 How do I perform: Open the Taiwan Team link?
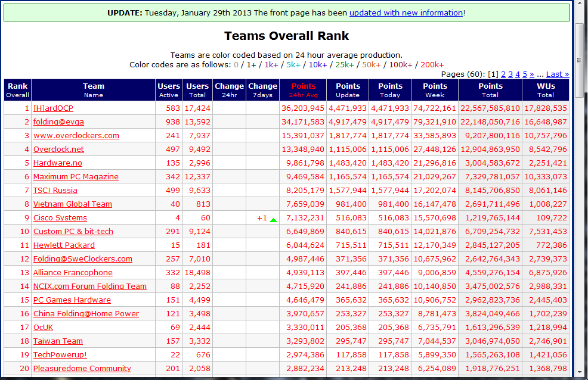[58, 341]
